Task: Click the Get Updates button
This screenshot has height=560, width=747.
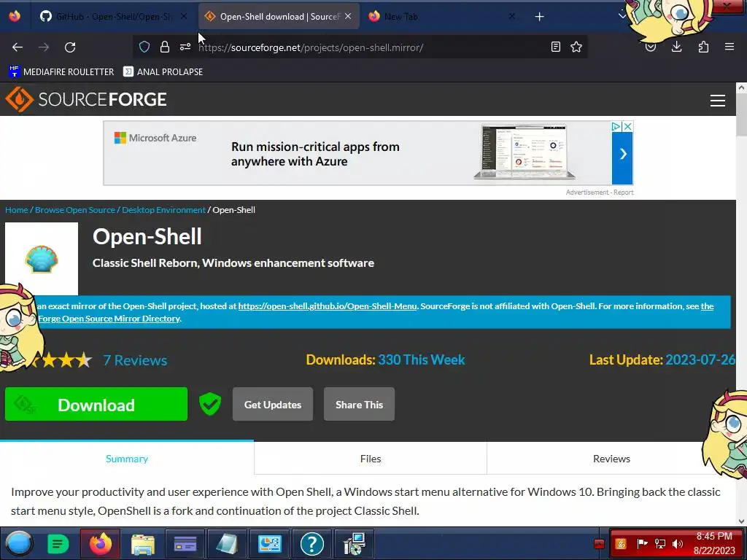Action: tap(273, 404)
